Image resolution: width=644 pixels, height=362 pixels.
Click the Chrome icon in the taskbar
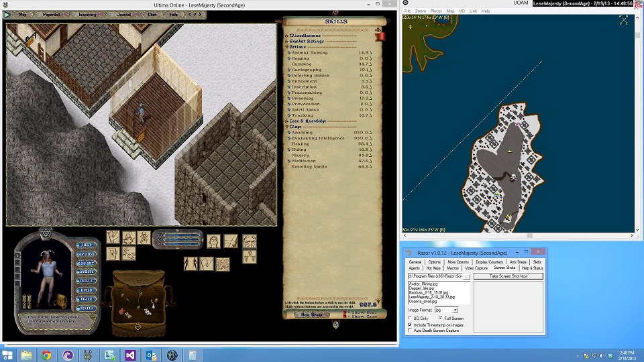click(46, 355)
